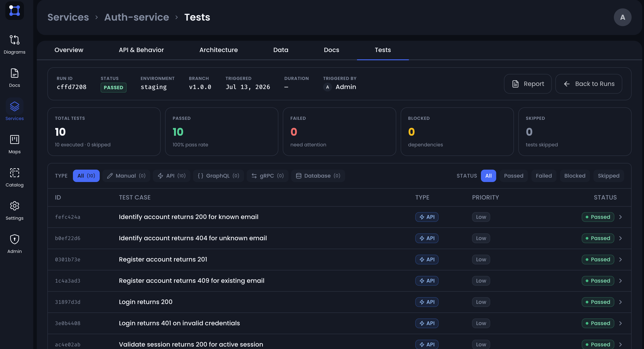This screenshot has height=349, width=644.
Task: Navigate to Auth-service breadcrumb
Action: coord(137,17)
